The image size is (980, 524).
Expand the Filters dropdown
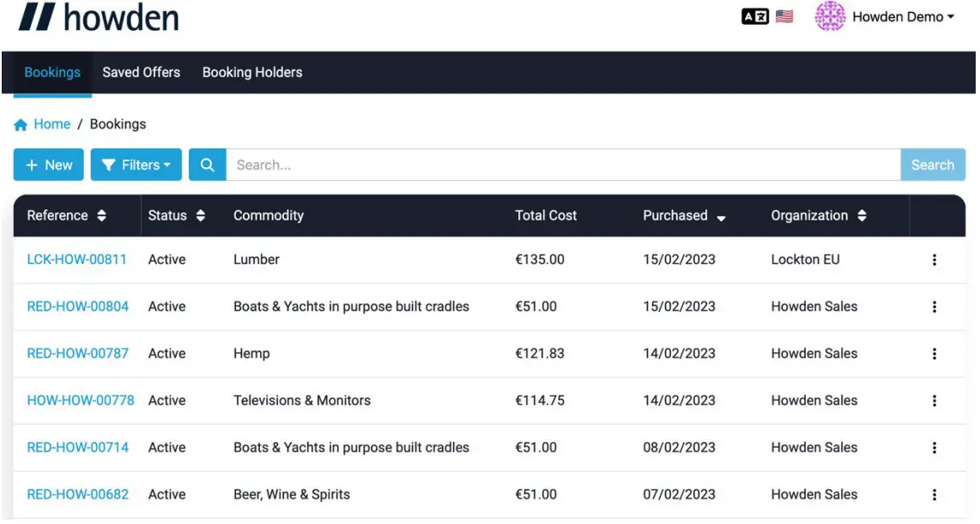(136, 165)
